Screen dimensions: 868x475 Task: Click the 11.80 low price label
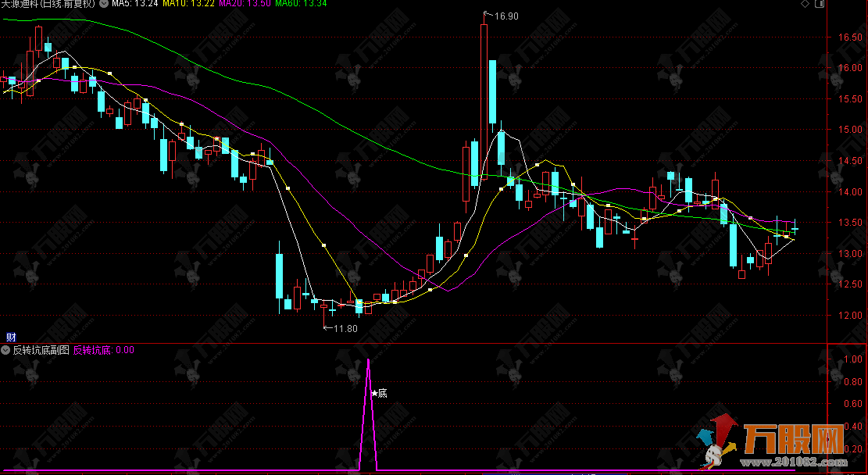(x=345, y=329)
